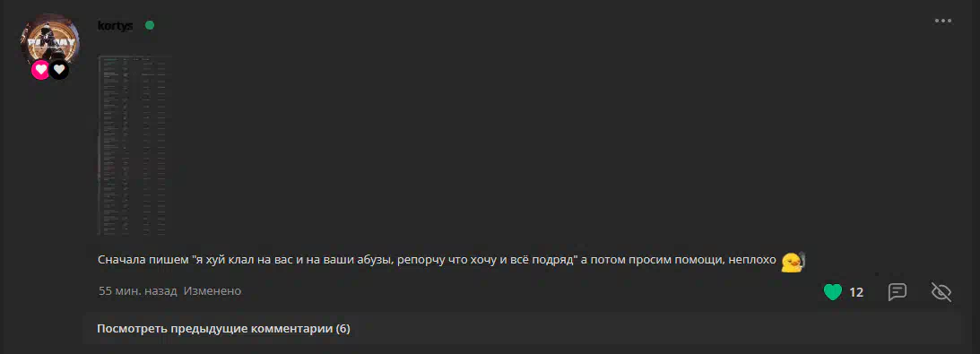Viewport: 980px width, 354px height.
Task: Open the username kortys profile link
Action: point(116,26)
